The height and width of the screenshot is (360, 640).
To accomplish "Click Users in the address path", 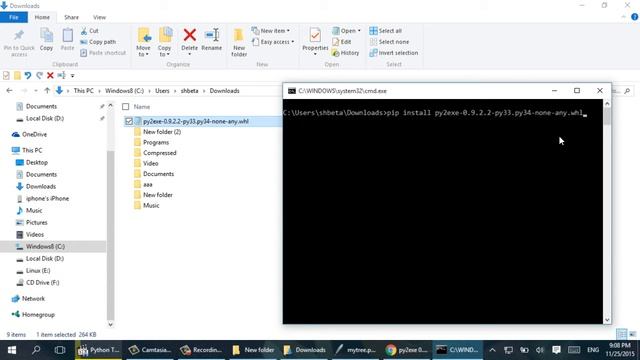I will [x=162, y=91].
